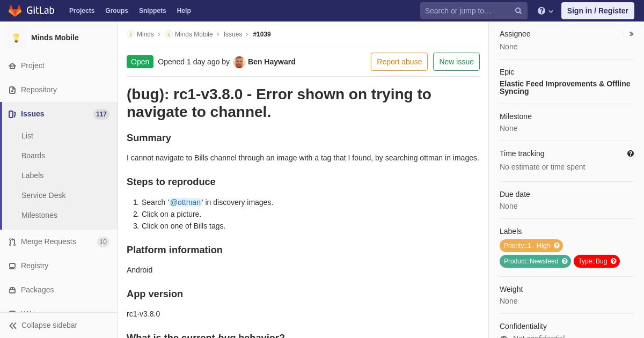644x338 pixels.
Task: Click the Issues count badge 117
Action: pyautogui.click(x=101, y=114)
